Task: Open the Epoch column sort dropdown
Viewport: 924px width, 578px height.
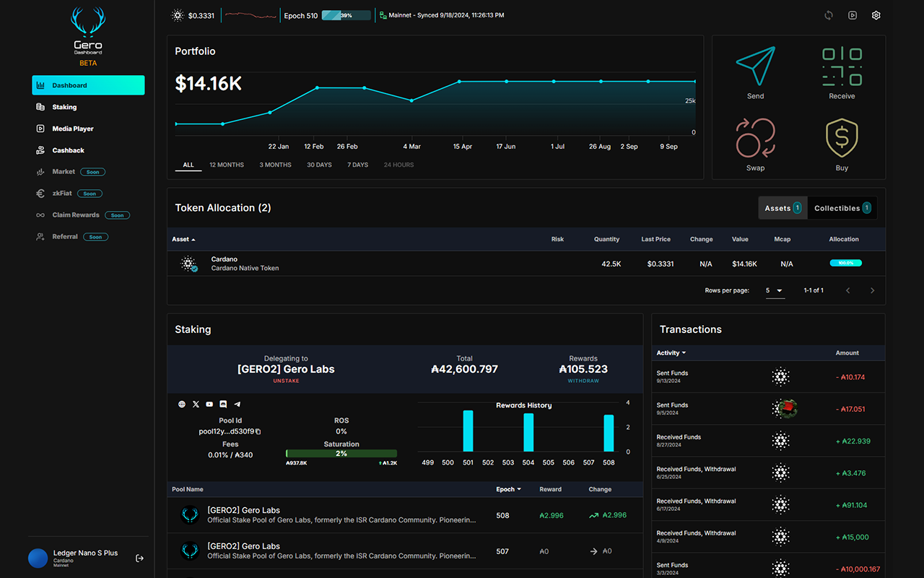Action: (x=509, y=489)
